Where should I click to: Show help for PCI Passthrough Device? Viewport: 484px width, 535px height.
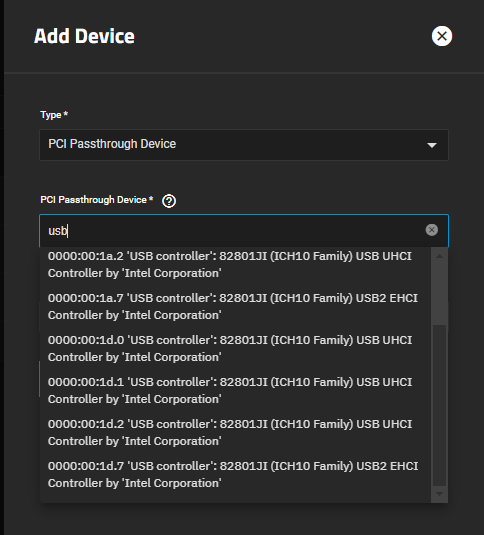(169, 201)
